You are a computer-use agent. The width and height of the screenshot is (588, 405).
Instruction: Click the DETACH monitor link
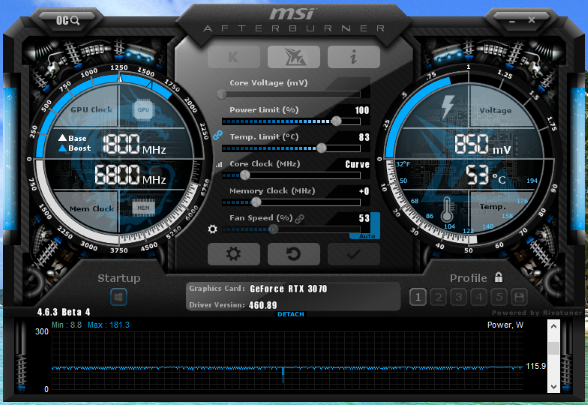(x=291, y=314)
